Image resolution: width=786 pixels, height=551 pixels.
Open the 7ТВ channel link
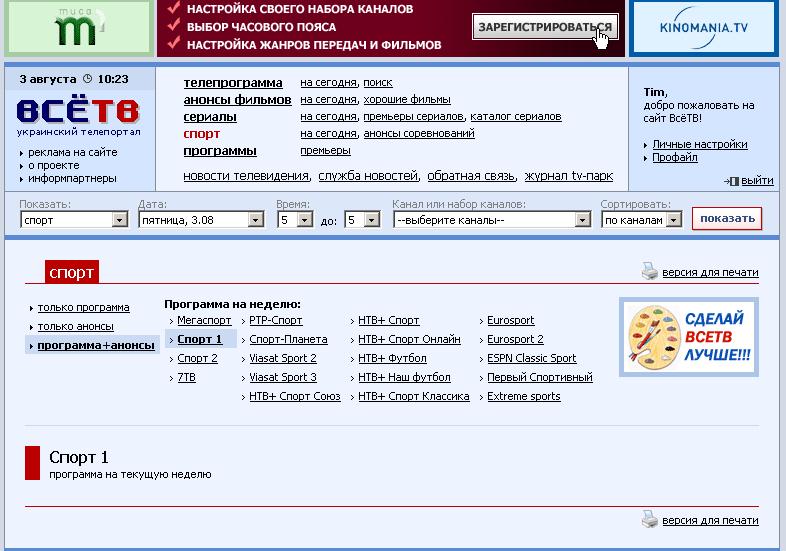(186, 378)
